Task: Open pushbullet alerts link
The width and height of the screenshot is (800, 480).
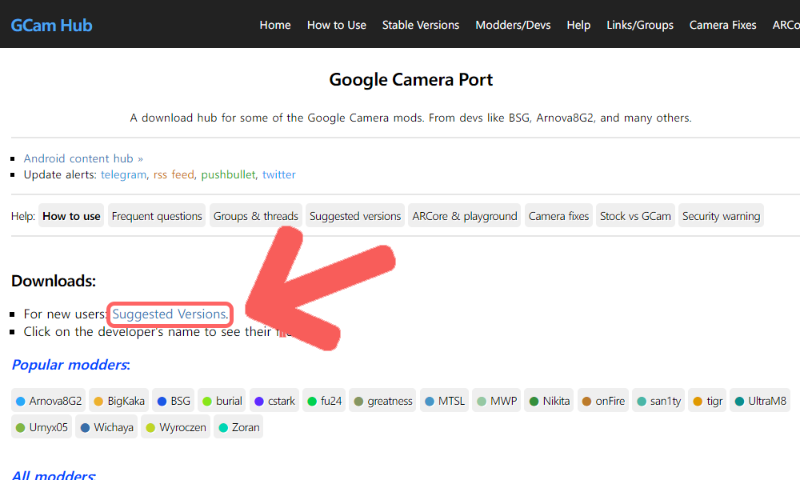Action: pyautogui.click(x=228, y=175)
